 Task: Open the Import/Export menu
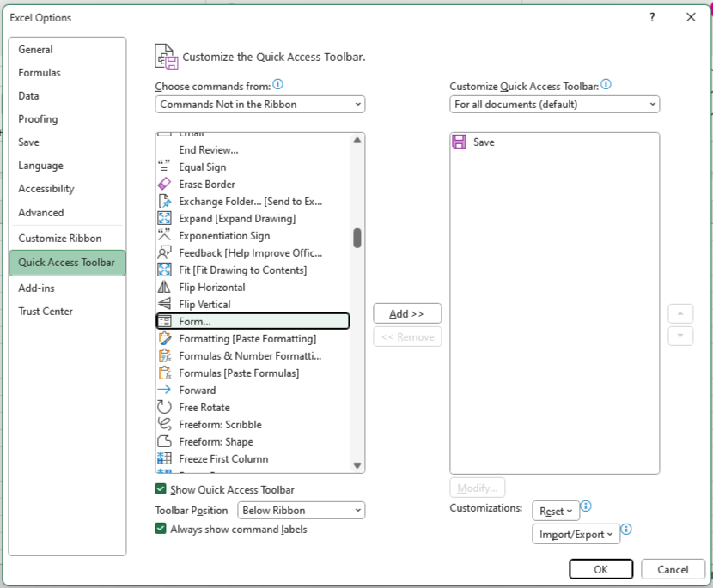[576, 533]
